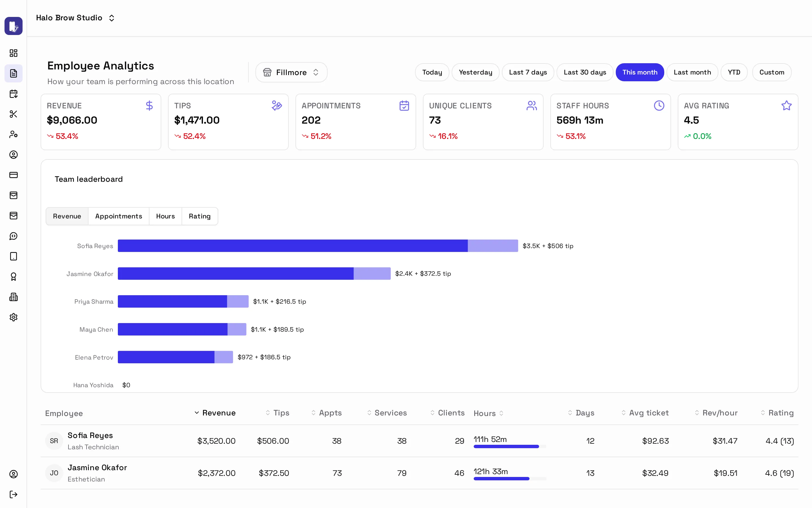Open Sofia Reyes row in employee table
This screenshot has width=812, height=508.
[x=420, y=441]
